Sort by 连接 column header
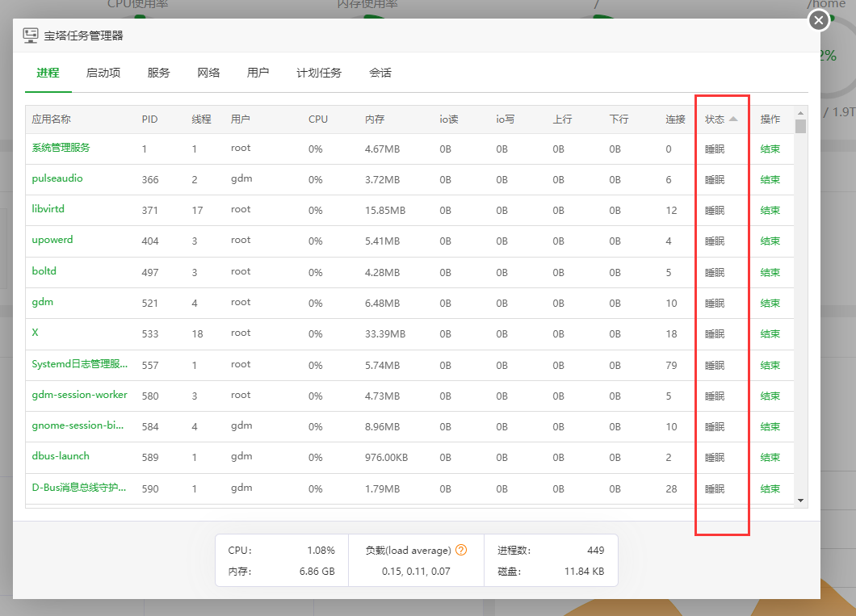The width and height of the screenshot is (856, 616). [675, 119]
